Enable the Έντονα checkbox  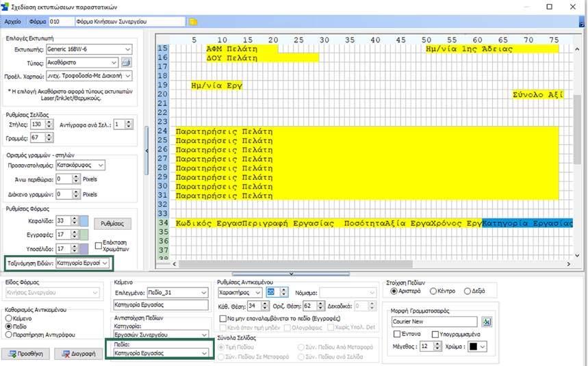[397, 334]
